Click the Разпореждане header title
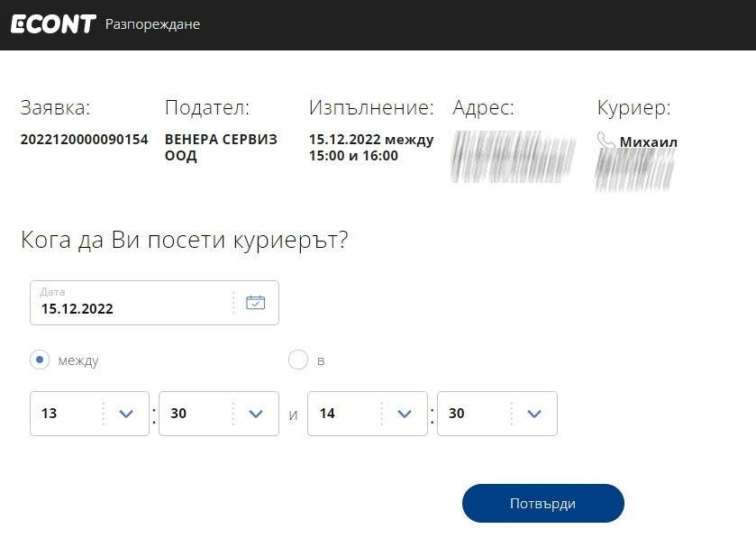Image resolution: width=756 pixels, height=538 pixels. [152, 24]
